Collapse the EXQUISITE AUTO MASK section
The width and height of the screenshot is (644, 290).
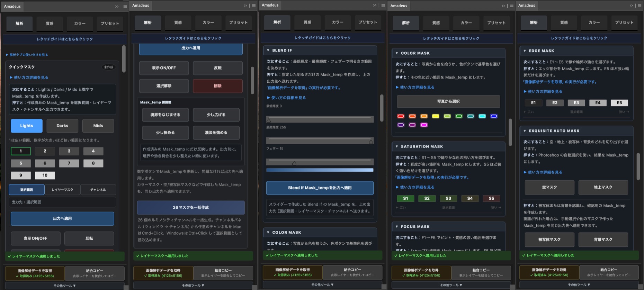click(x=576, y=131)
